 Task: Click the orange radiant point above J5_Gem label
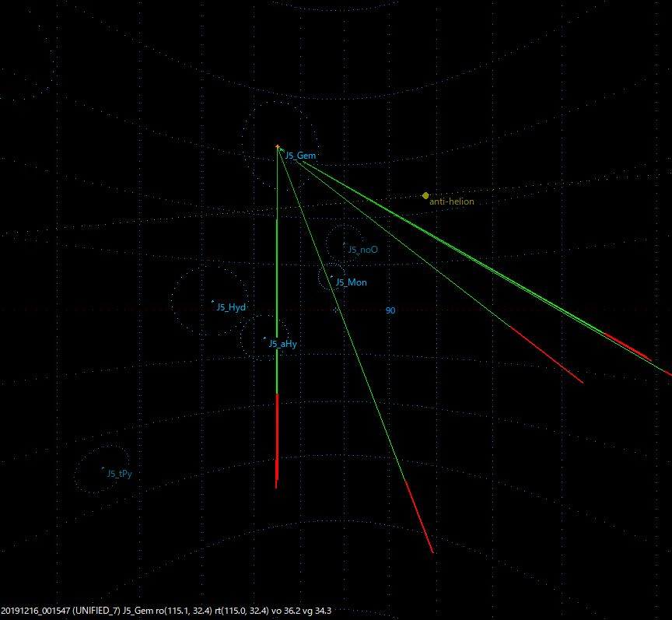[278, 146]
